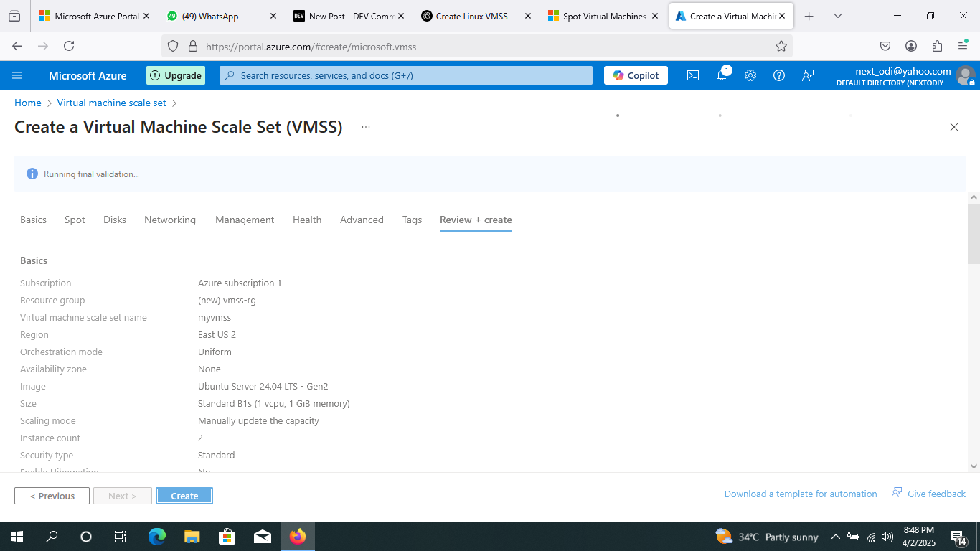The height and width of the screenshot is (551, 980).
Task: Open the Windows Start menu
Action: pyautogui.click(x=17, y=537)
